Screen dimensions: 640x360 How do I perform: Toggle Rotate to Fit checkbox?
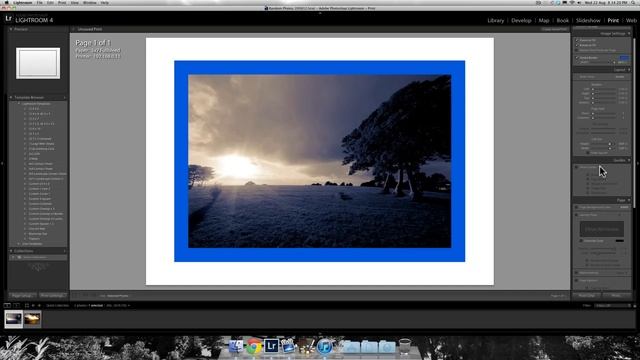click(x=577, y=45)
